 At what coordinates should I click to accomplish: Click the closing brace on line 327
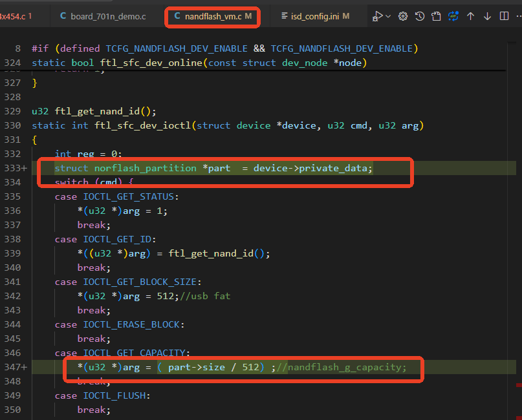point(35,83)
